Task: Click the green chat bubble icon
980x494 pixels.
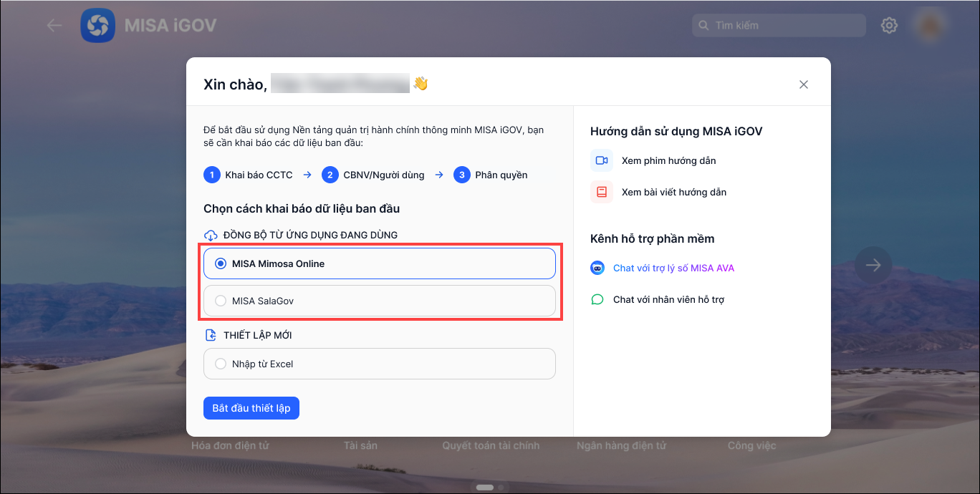Action: 597,299
